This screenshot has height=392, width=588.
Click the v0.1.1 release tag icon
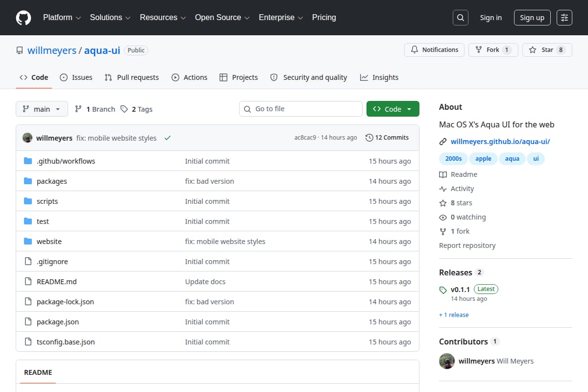[x=443, y=290]
